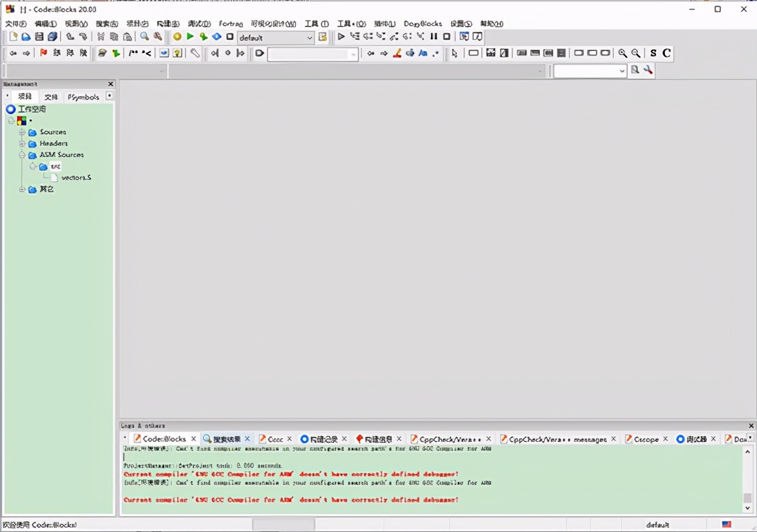Viewport: 757px width, 532px height.
Task: Enable case-sensitive search with the C toggle
Action: pos(667,54)
